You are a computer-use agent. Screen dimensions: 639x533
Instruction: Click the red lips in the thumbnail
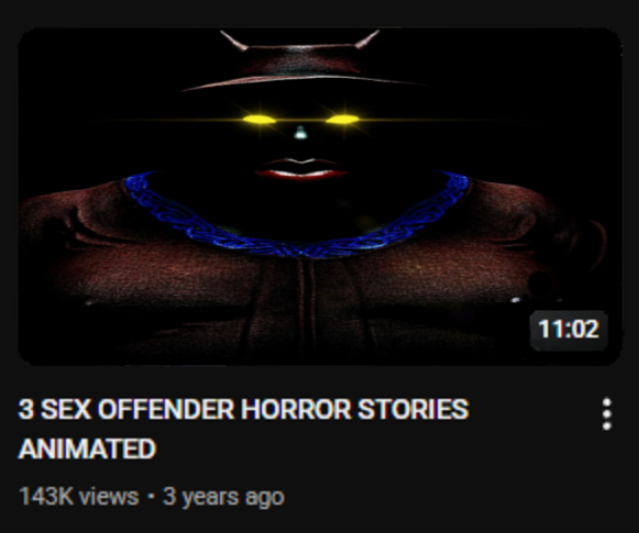[x=301, y=169]
